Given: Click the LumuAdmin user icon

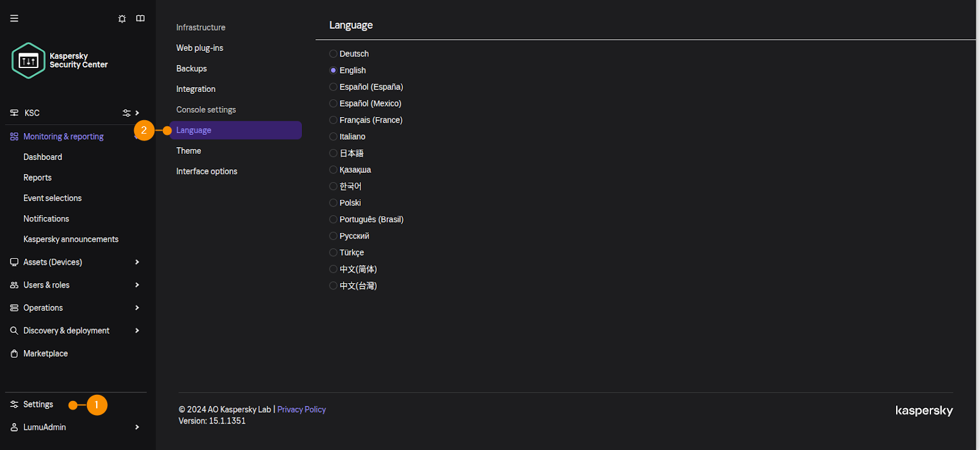Looking at the screenshot, I should 14,427.
